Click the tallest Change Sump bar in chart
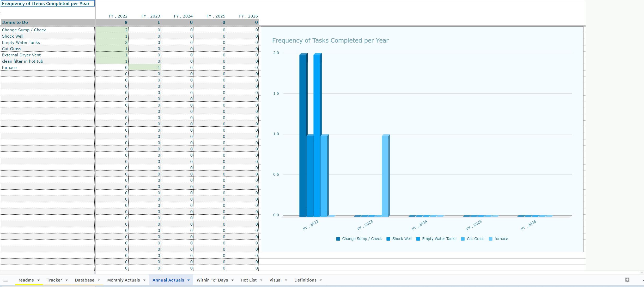The image size is (644, 287). tap(303, 135)
